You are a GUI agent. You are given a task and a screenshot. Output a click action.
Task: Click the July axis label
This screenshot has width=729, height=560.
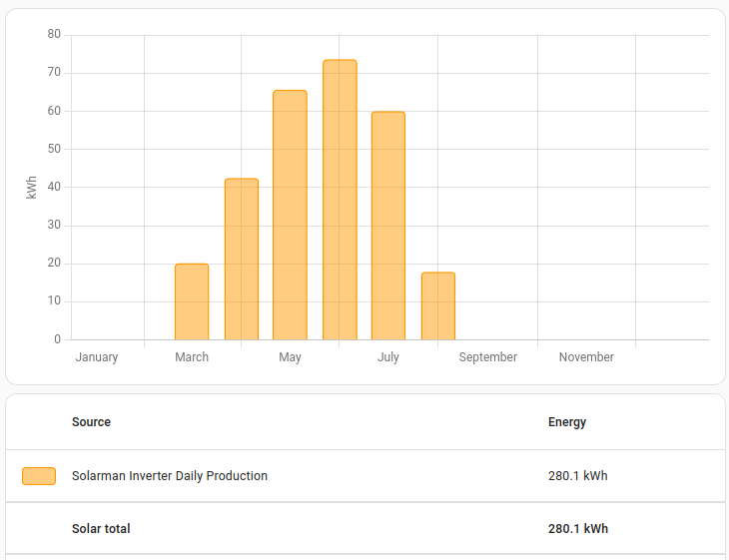click(388, 357)
